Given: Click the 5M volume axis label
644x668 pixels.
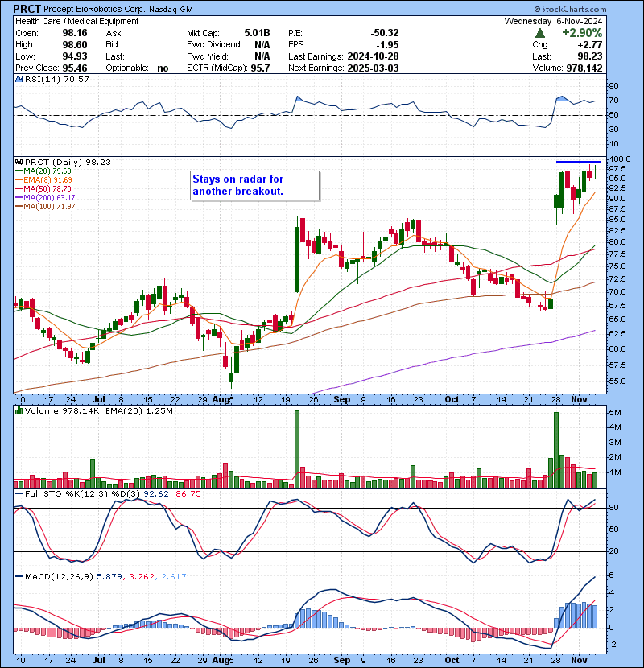Looking at the screenshot, I should click(x=614, y=413).
